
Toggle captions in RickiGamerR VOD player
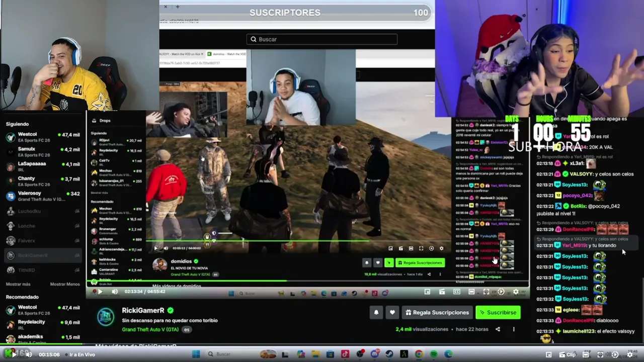click(457, 292)
